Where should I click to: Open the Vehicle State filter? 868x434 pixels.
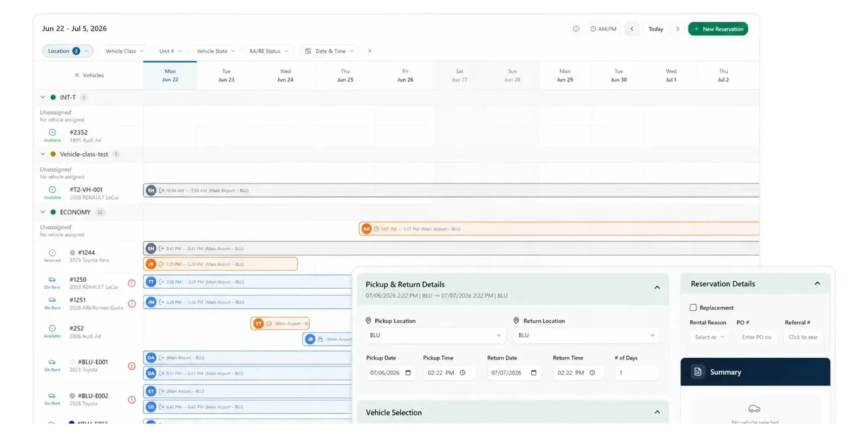pyautogui.click(x=216, y=51)
